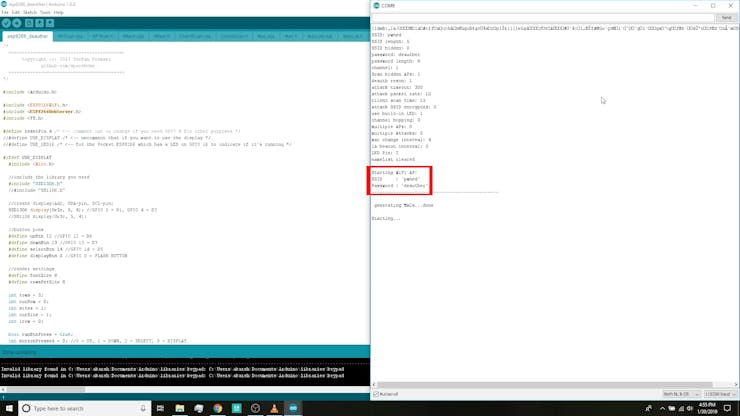This screenshot has width=740, height=416.
Task: Click the volume icon in system tray
Action: tap(690, 408)
